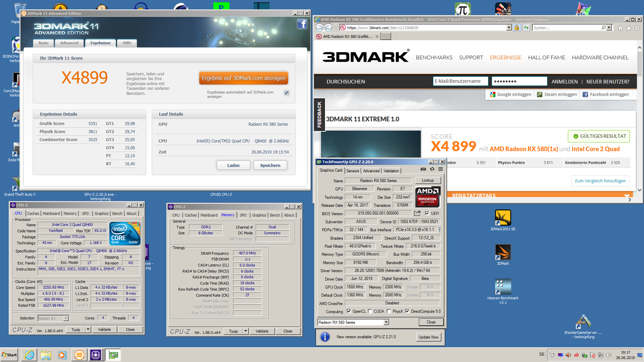Open Hall of Fame in the 3DMark website menu
Viewport: 644px width, 362px height.
point(546,58)
